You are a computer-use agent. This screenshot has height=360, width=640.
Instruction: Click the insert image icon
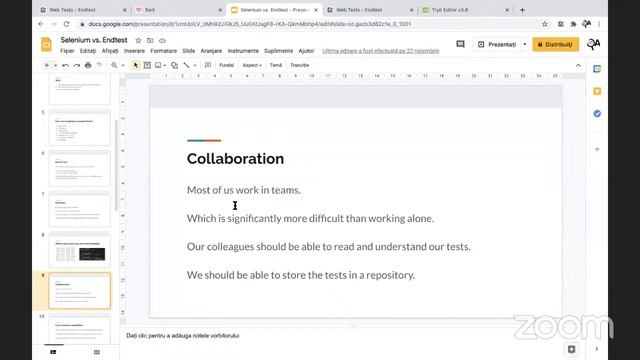point(158,65)
